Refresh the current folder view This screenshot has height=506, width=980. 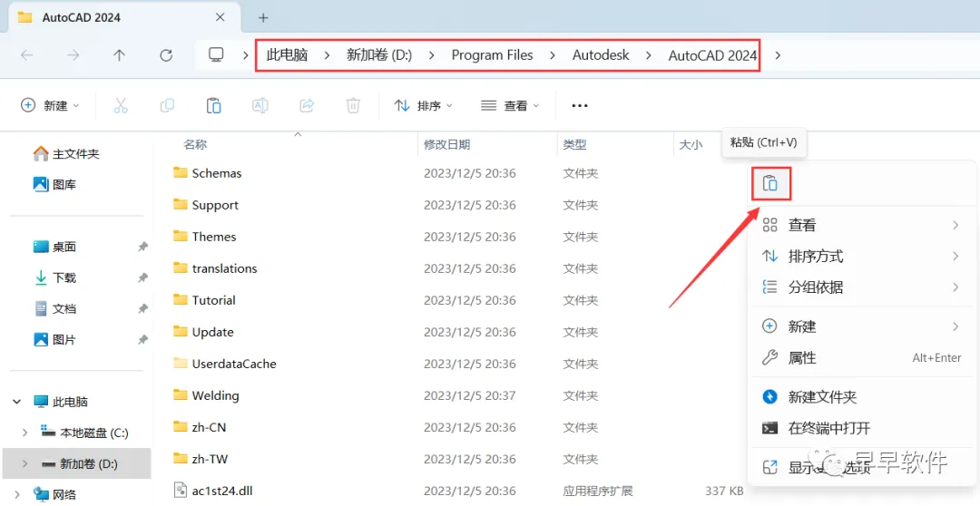point(166,55)
